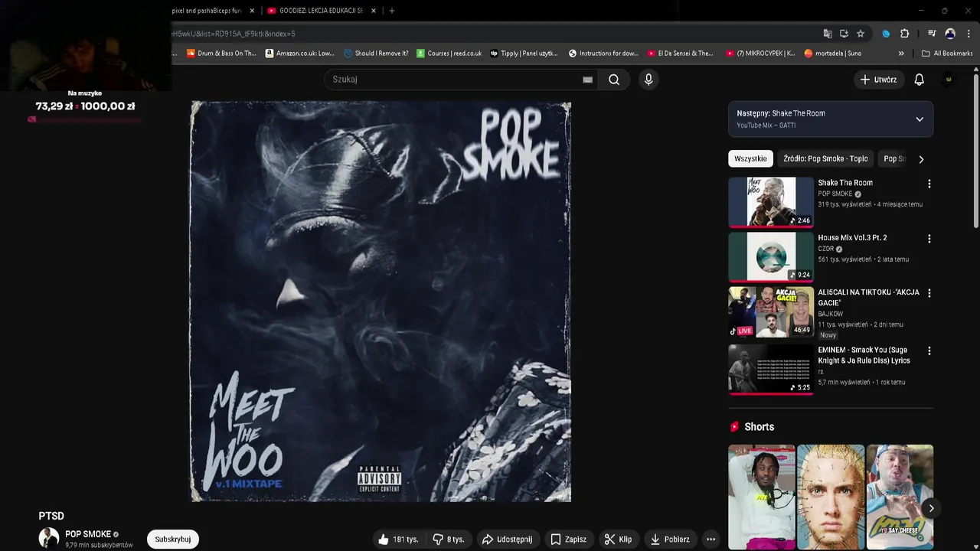Click the Subskrybuj button
The image size is (980, 551).
(x=173, y=540)
